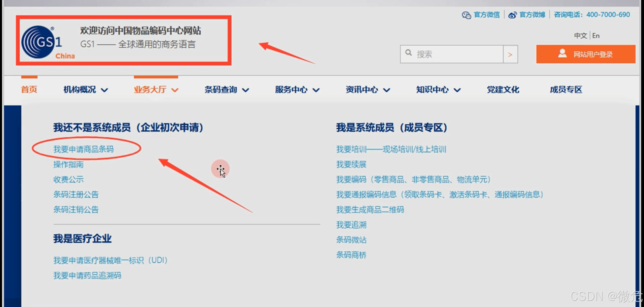Screen dimensions: 644x307
Task: Click 我要生成商品二维码 link
Action: point(370,210)
